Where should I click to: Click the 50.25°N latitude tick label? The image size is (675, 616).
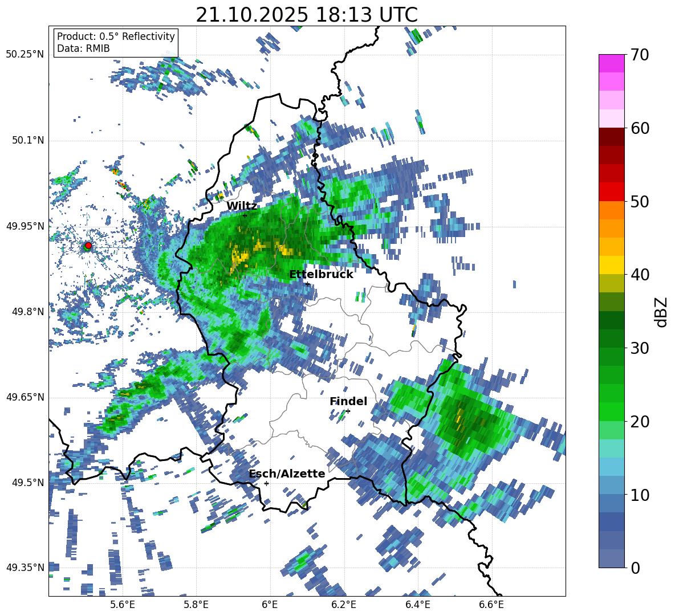[25, 55]
